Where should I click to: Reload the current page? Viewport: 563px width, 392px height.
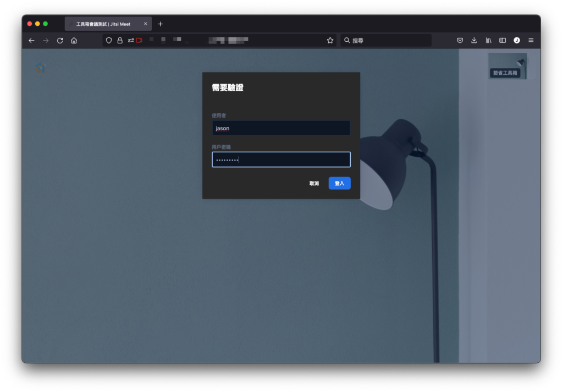click(x=60, y=41)
